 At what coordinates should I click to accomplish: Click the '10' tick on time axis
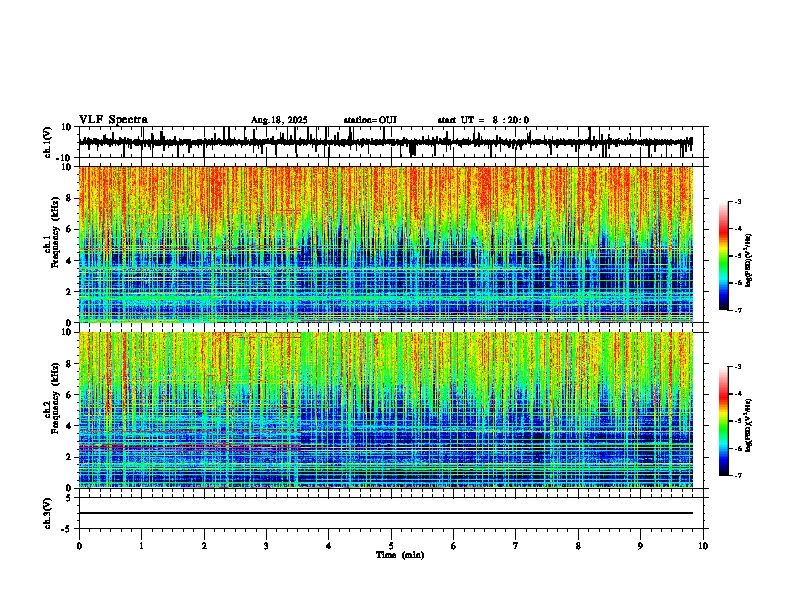tap(703, 546)
